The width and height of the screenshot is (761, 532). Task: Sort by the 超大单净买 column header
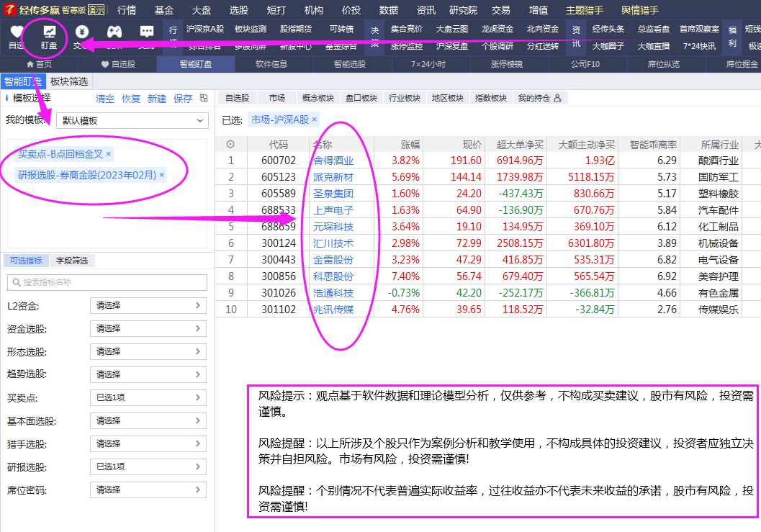pos(520,145)
